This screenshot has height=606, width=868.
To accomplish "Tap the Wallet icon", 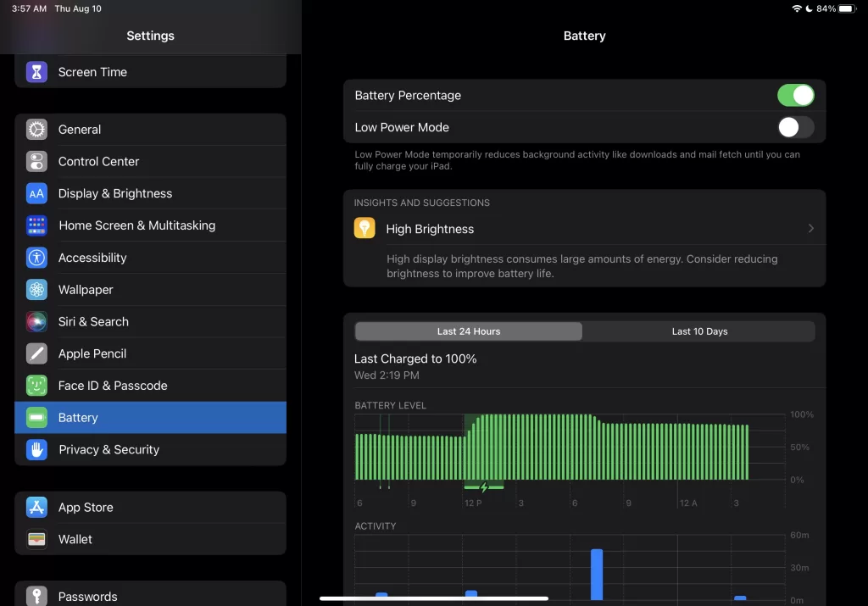I will 36,540.
